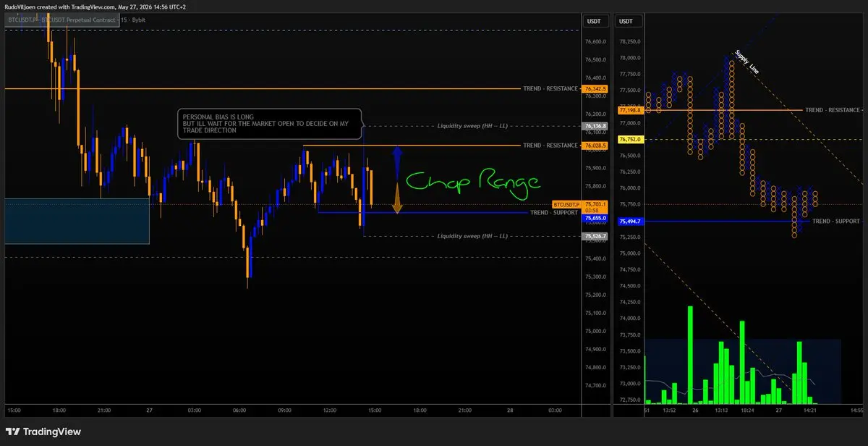868x446 pixels.
Task: Click the Supply Line label on the right chart
Action: pos(746,62)
